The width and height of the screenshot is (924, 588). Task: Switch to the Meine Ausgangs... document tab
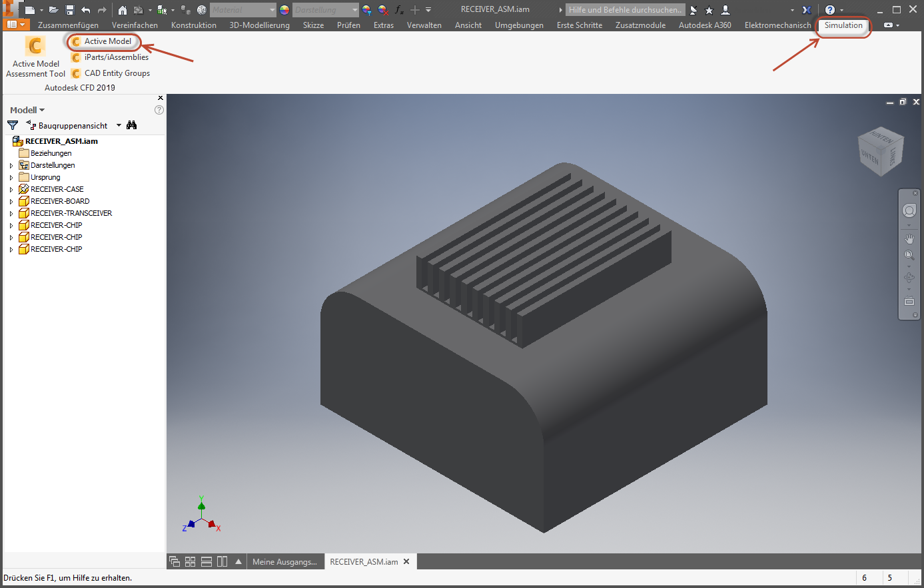click(x=285, y=561)
